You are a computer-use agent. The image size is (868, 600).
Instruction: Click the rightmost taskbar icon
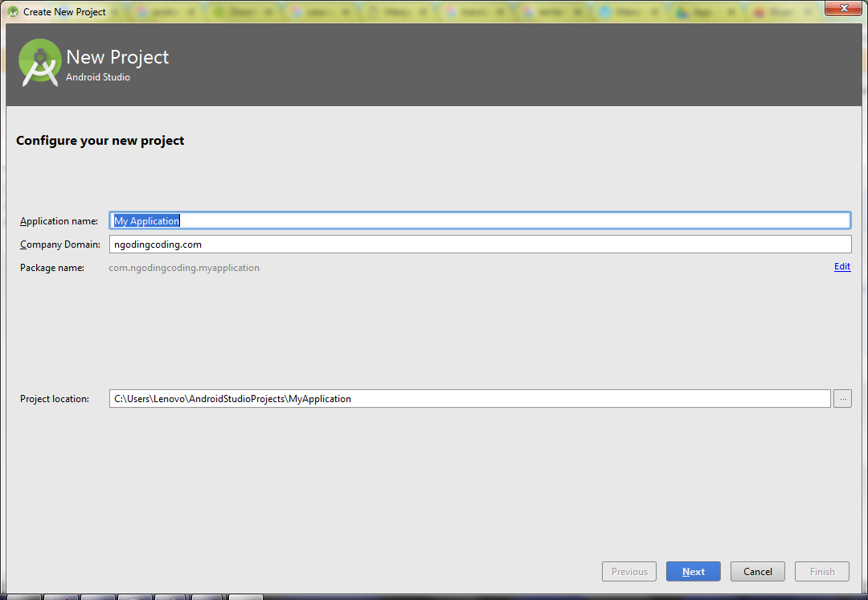point(244,595)
